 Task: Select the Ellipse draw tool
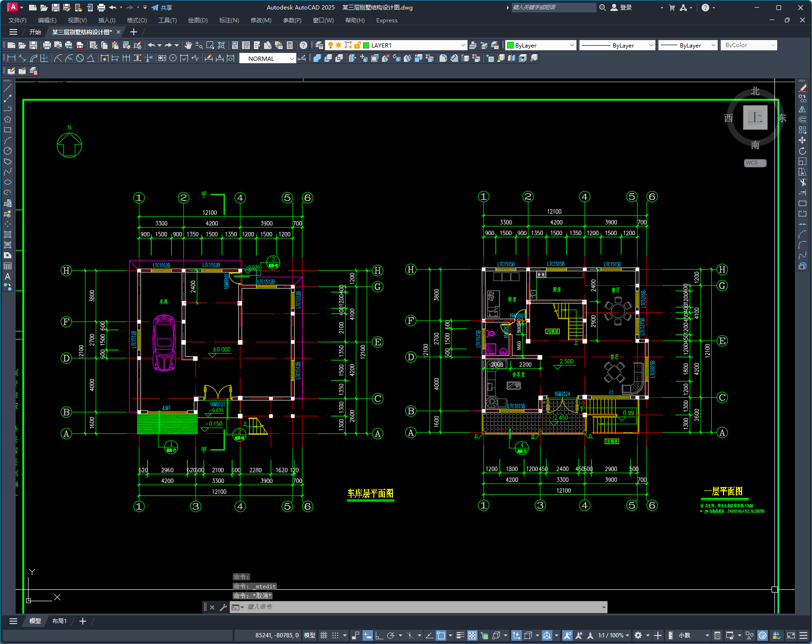8,182
